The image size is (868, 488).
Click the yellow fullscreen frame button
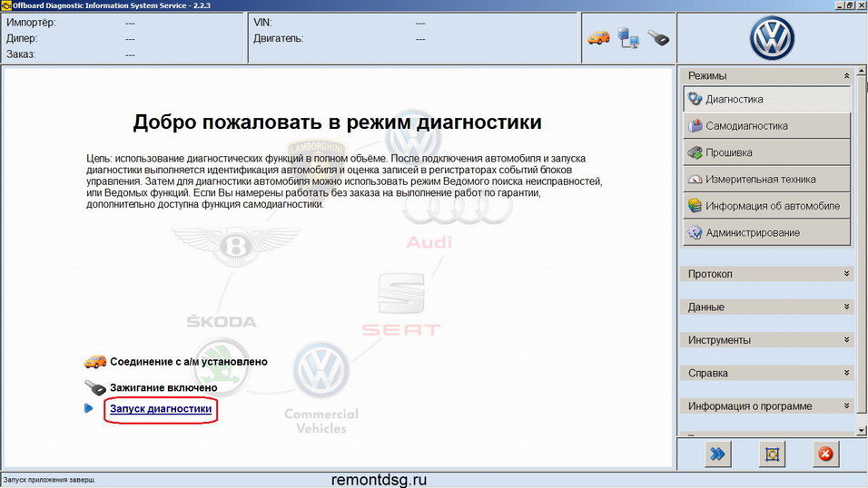pos(772,454)
